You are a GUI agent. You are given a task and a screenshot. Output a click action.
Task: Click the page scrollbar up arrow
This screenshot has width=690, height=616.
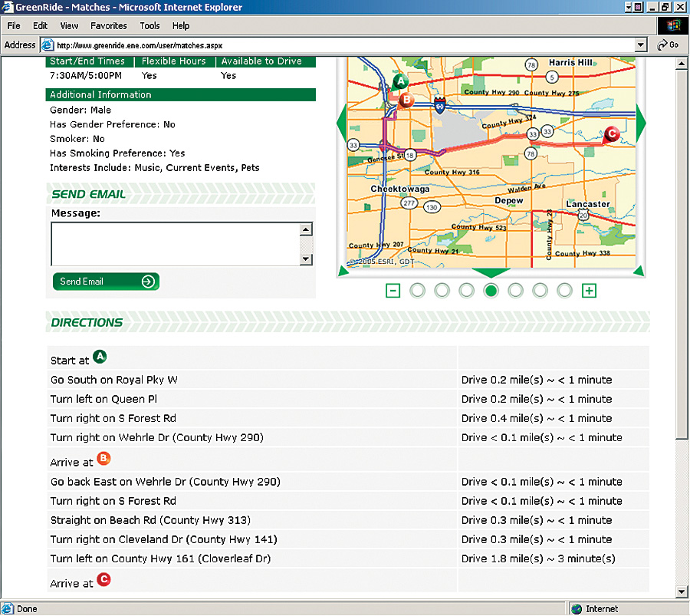point(682,64)
